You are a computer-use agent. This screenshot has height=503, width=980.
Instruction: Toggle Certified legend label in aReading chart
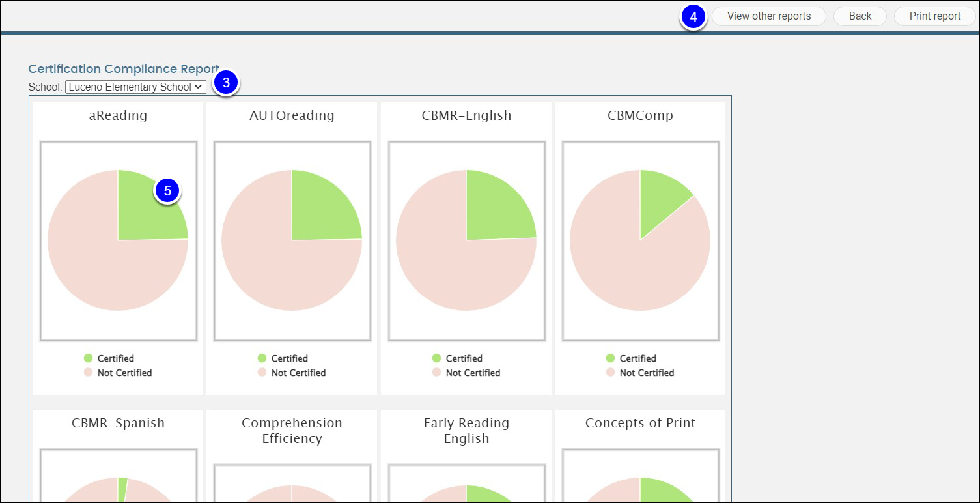pos(116,358)
